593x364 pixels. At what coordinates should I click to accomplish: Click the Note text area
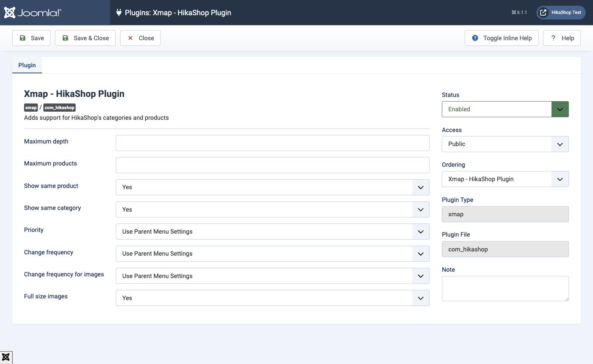[x=505, y=289]
